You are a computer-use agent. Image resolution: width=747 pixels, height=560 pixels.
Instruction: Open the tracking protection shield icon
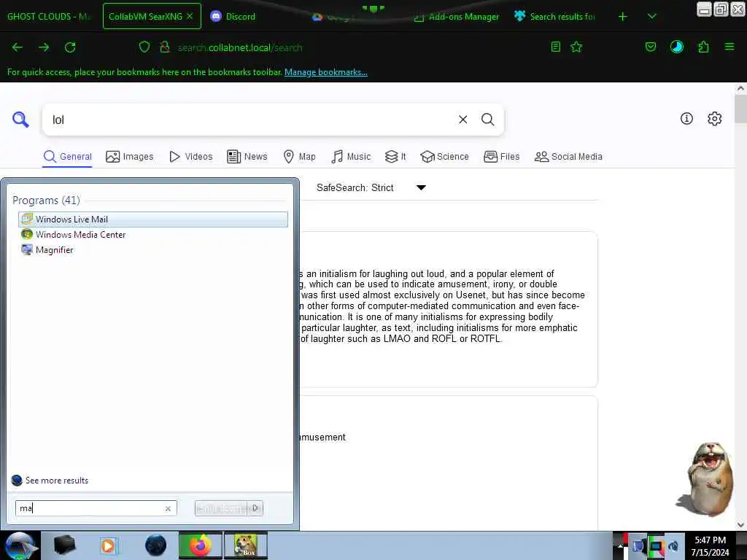[144, 47]
